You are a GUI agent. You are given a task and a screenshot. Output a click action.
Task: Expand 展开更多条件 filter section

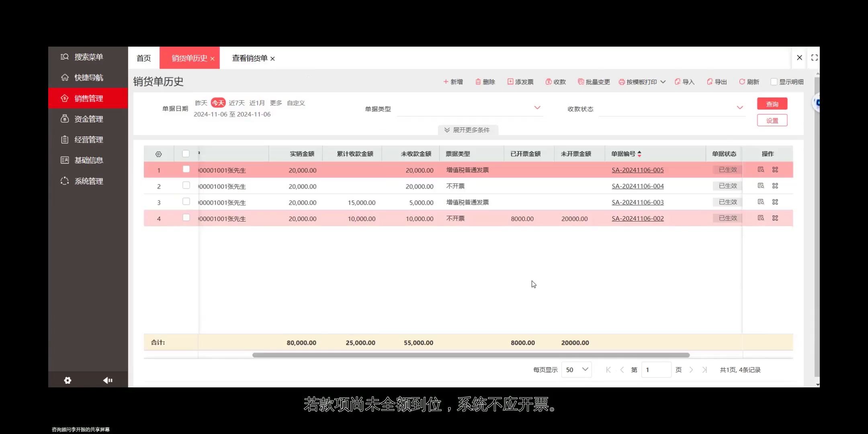tap(467, 129)
